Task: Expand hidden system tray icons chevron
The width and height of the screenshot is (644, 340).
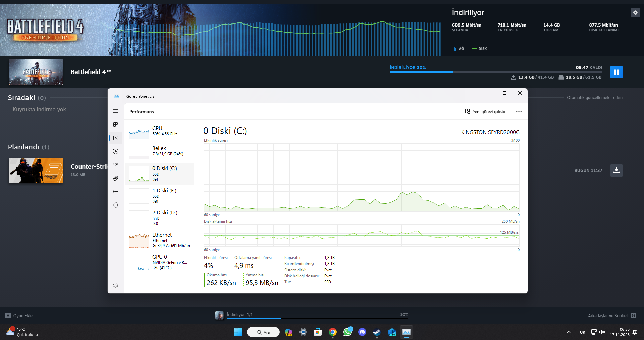Action: click(x=568, y=332)
